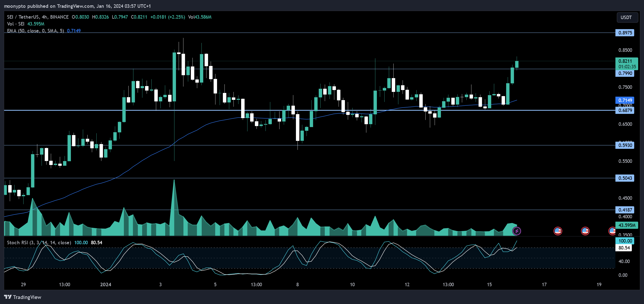The image size is (644, 304).
Task: Click the date label 3 on time axis
Action: click(160, 285)
